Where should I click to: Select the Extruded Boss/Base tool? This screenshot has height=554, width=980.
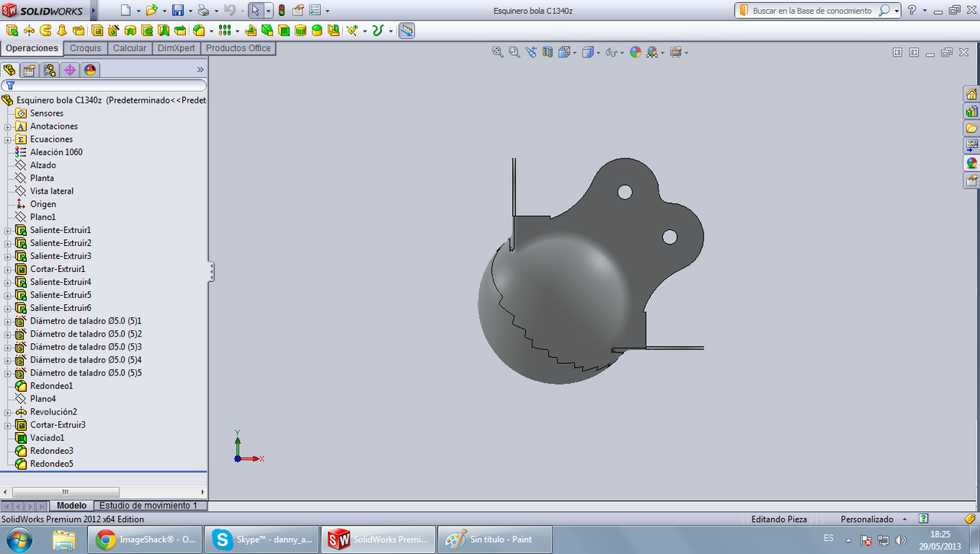point(11,31)
